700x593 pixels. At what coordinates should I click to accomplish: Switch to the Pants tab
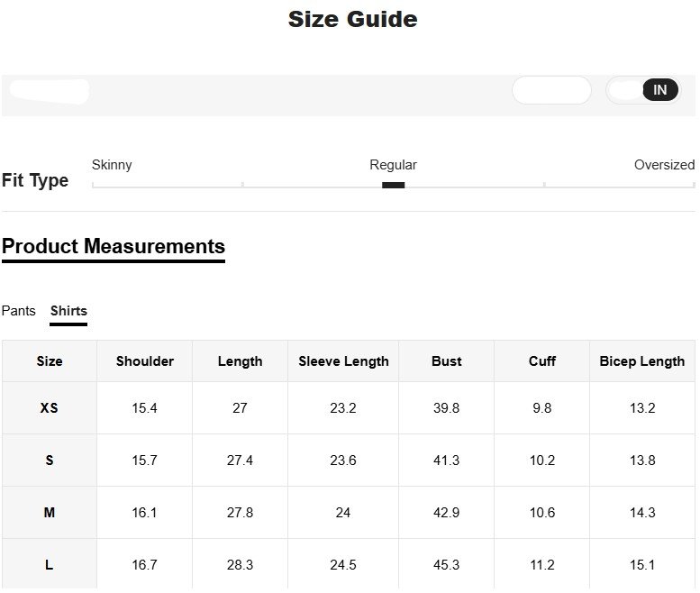coord(19,311)
